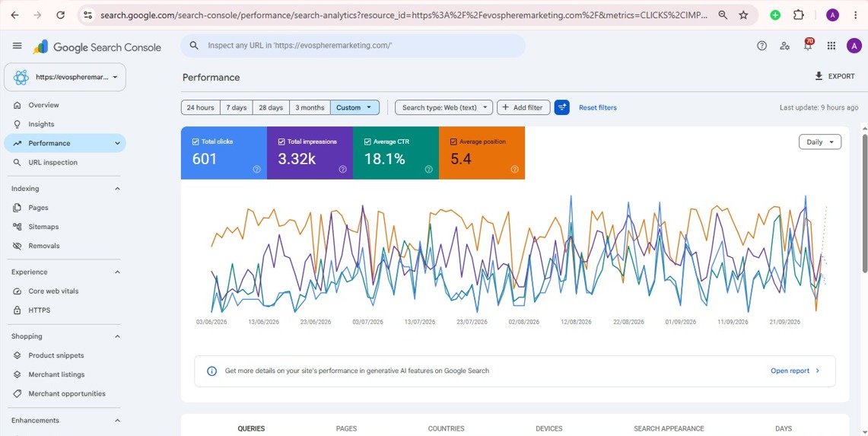Open the Search Console account avatar
Image resolution: width=868 pixels, height=436 pixels.
pyautogui.click(x=854, y=46)
